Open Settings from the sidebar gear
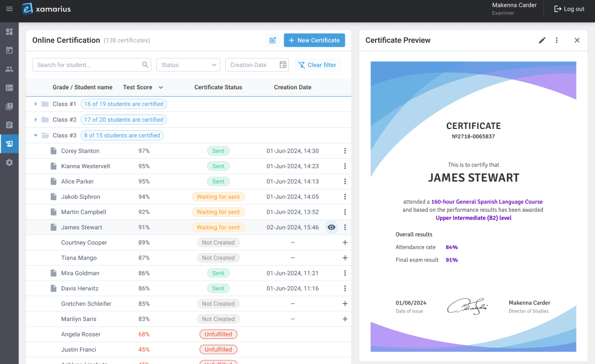Screen dimensions: 595x364 (8, 162)
